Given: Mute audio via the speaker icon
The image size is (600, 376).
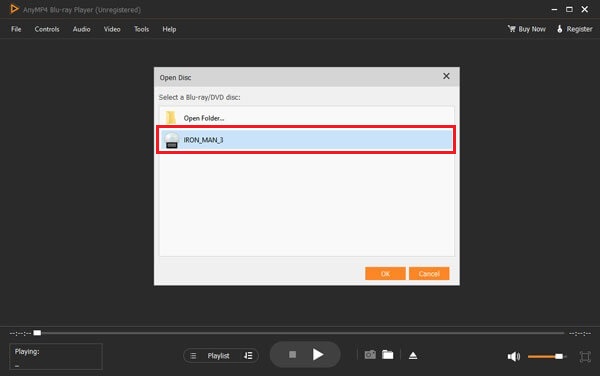Looking at the screenshot, I should (514, 356).
